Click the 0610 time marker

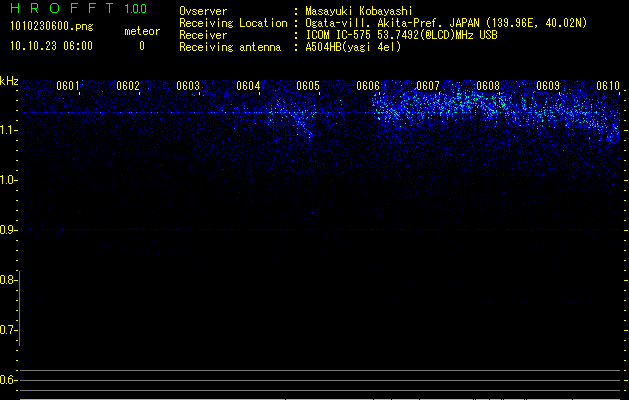pos(608,86)
